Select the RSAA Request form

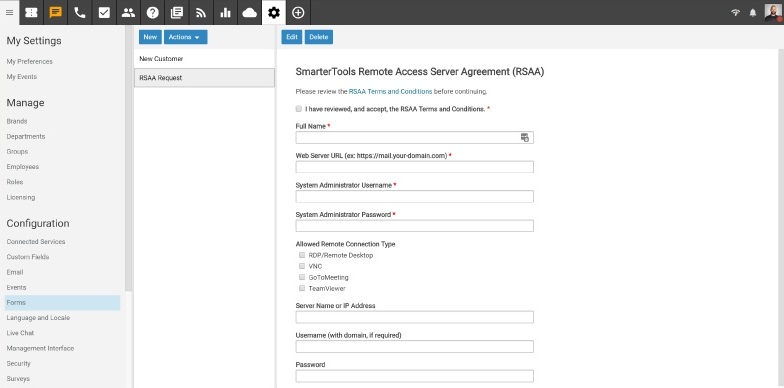pos(204,78)
